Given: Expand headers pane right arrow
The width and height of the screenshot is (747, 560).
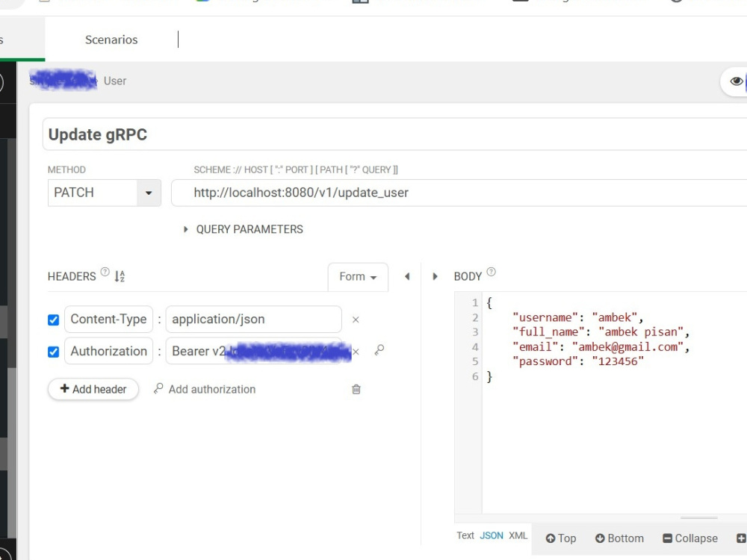Looking at the screenshot, I should click(435, 277).
